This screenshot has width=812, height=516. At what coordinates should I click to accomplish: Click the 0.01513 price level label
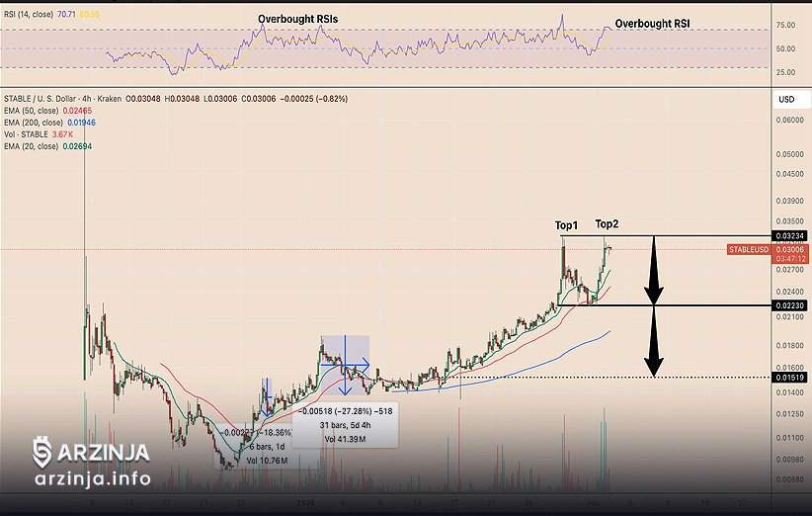pyautogui.click(x=789, y=377)
